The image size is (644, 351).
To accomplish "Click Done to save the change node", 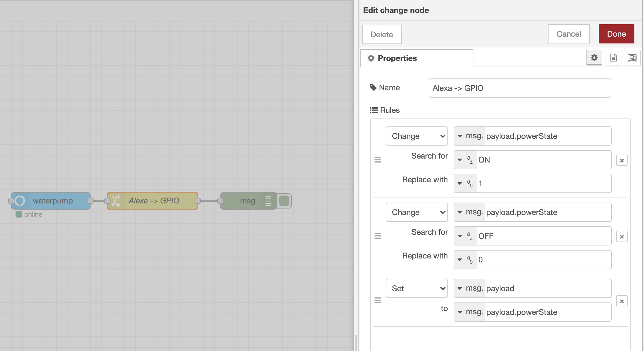I will point(616,34).
